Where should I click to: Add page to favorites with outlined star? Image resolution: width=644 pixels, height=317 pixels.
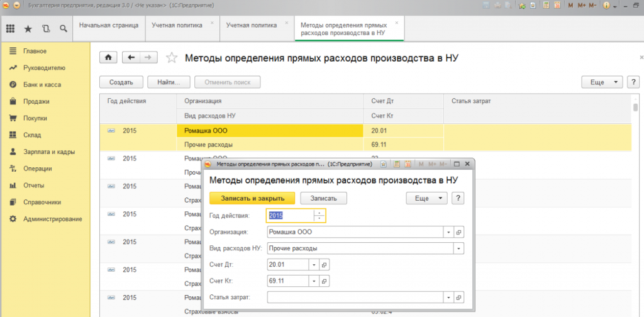171,58
